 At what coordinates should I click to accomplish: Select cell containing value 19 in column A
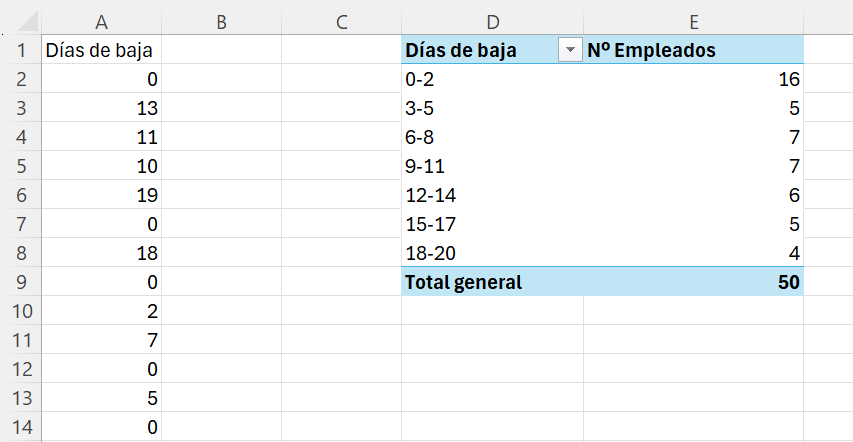(100, 196)
